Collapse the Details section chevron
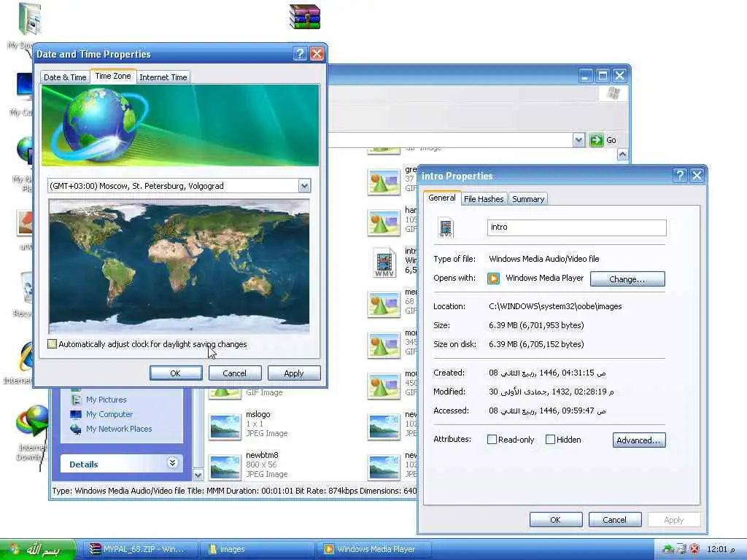This screenshot has width=747, height=560. 172,463
